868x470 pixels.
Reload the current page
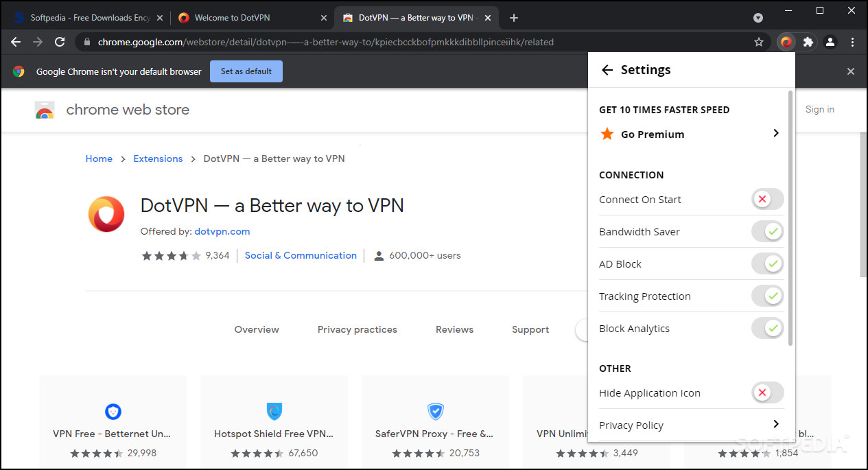[x=60, y=42]
